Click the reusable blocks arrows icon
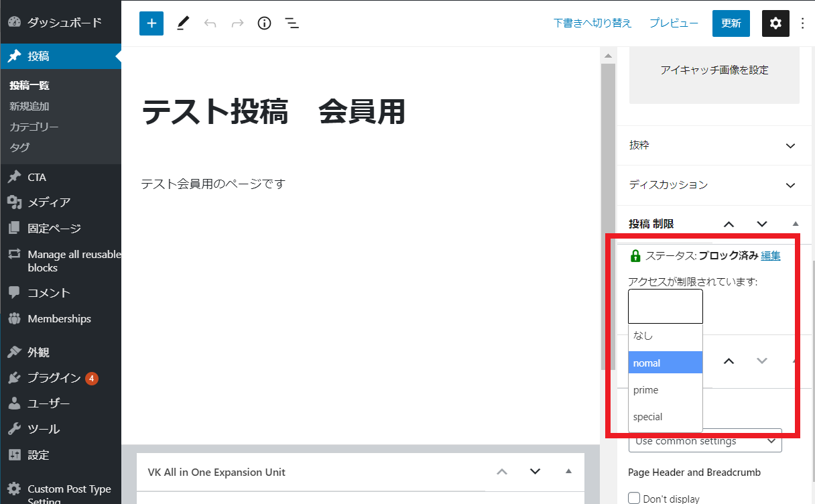This screenshot has height=504, width=815. click(14, 255)
